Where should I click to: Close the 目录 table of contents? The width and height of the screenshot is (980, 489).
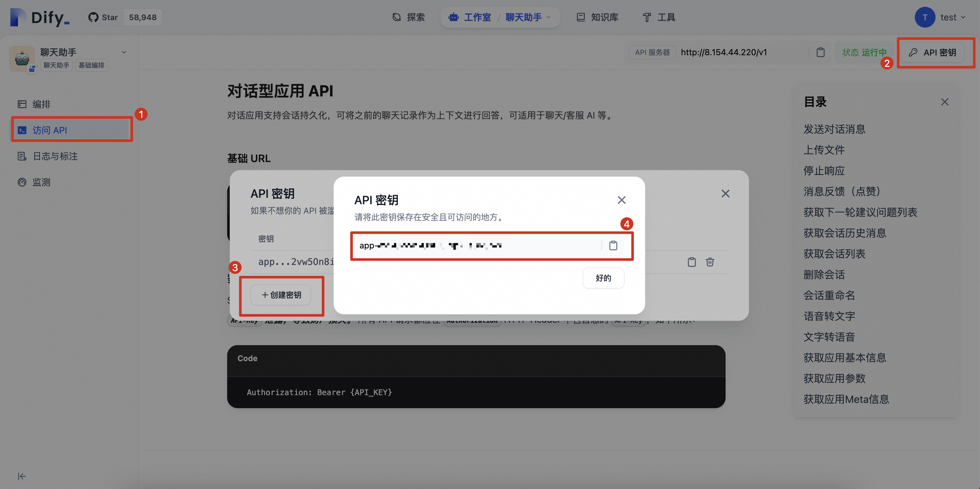pyautogui.click(x=944, y=102)
